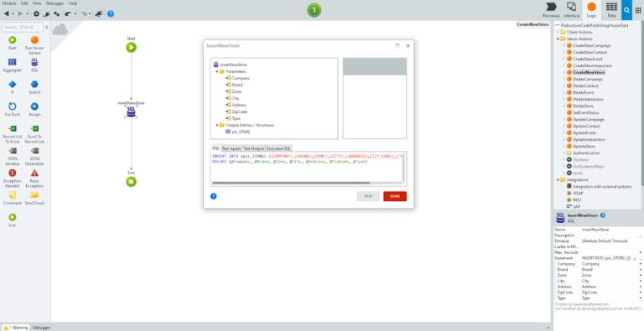
Task: Click the green 1-Click Publish button
Action: 314,10
